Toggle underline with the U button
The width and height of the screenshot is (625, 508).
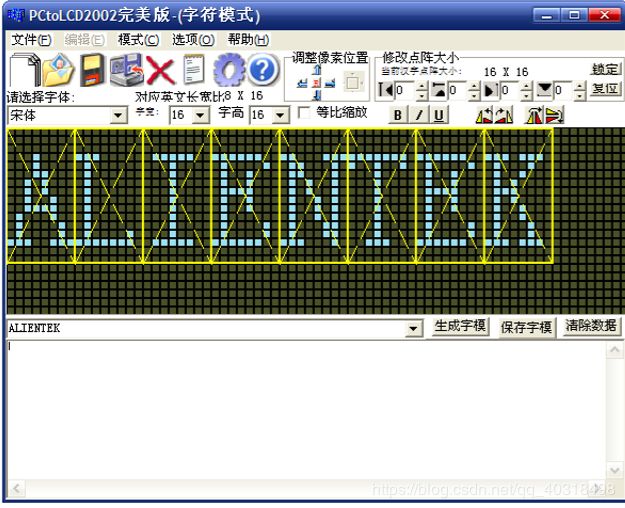[439, 115]
